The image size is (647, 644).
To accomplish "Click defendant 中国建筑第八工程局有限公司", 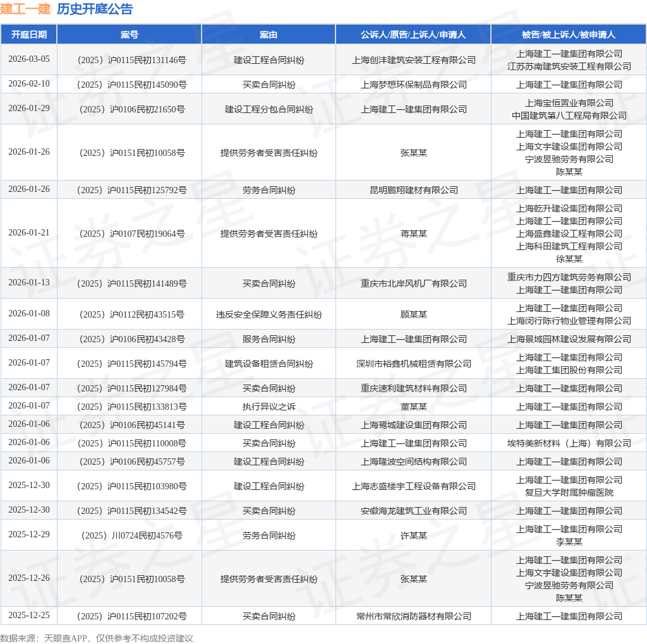I will pyautogui.click(x=569, y=116).
